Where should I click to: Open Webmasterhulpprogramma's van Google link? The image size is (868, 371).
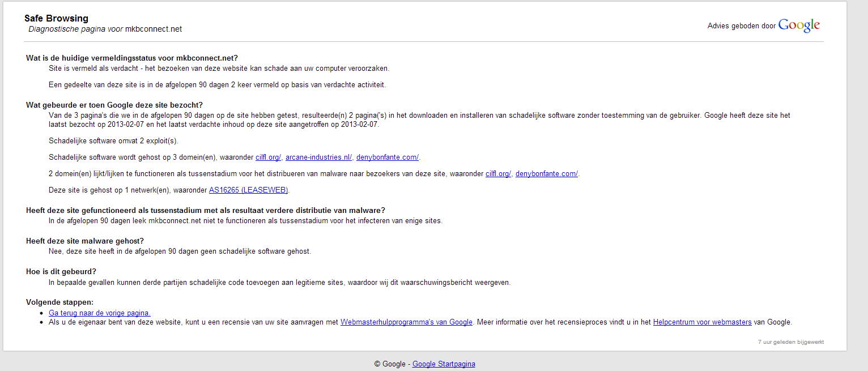pos(406,322)
